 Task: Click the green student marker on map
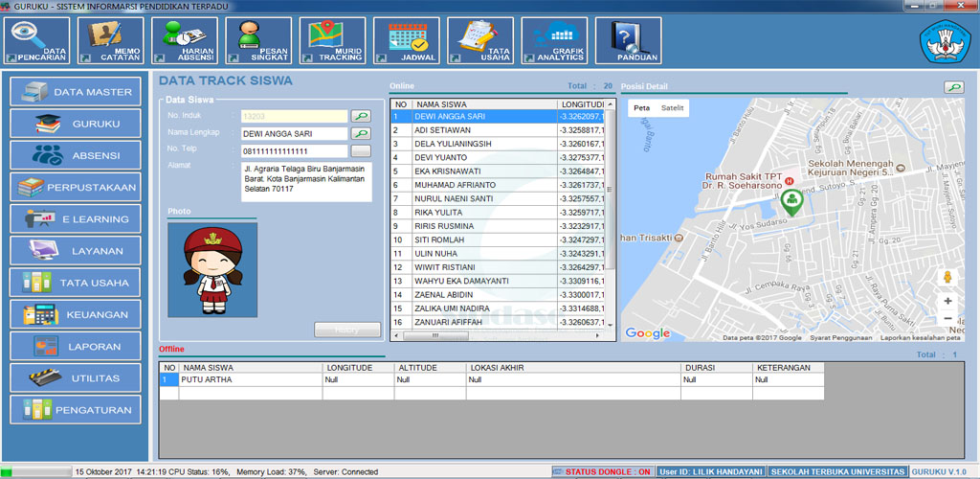(791, 201)
